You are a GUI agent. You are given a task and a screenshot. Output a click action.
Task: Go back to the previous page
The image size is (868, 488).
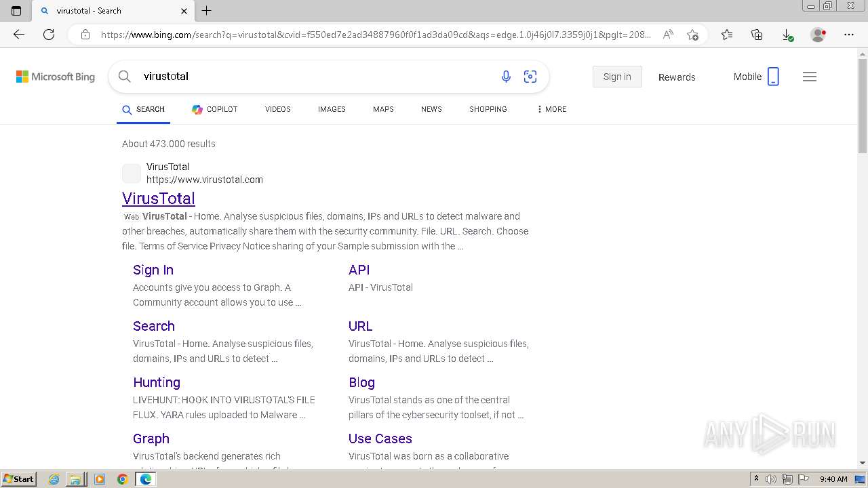(19, 35)
